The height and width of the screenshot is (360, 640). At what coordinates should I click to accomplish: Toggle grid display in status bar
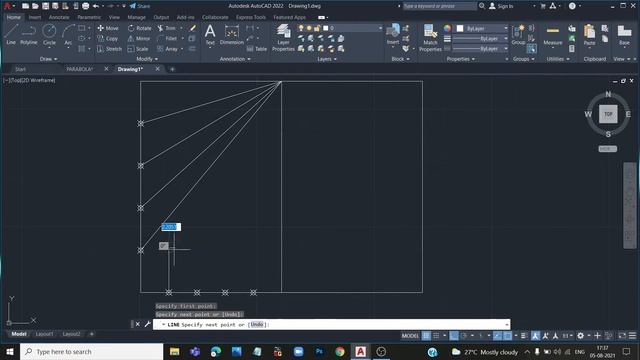(426, 336)
